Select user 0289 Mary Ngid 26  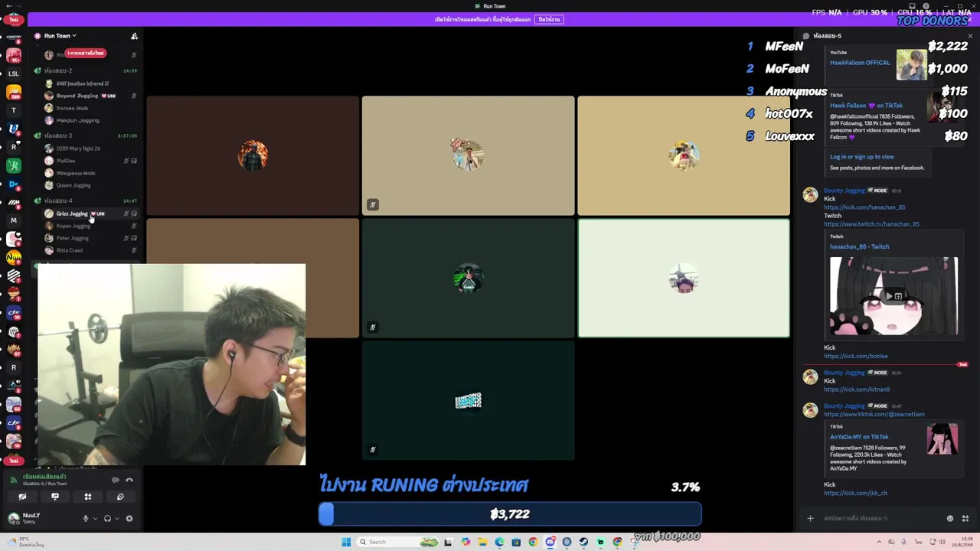coord(78,148)
